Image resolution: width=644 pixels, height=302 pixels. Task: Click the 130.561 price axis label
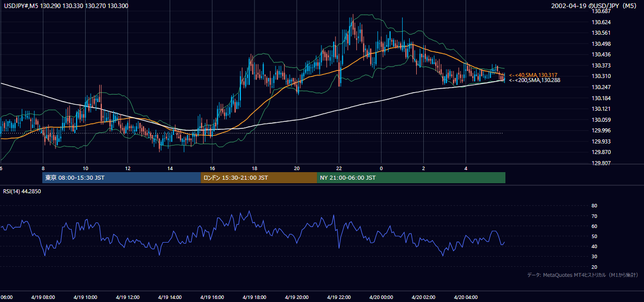pyautogui.click(x=601, y=33)
